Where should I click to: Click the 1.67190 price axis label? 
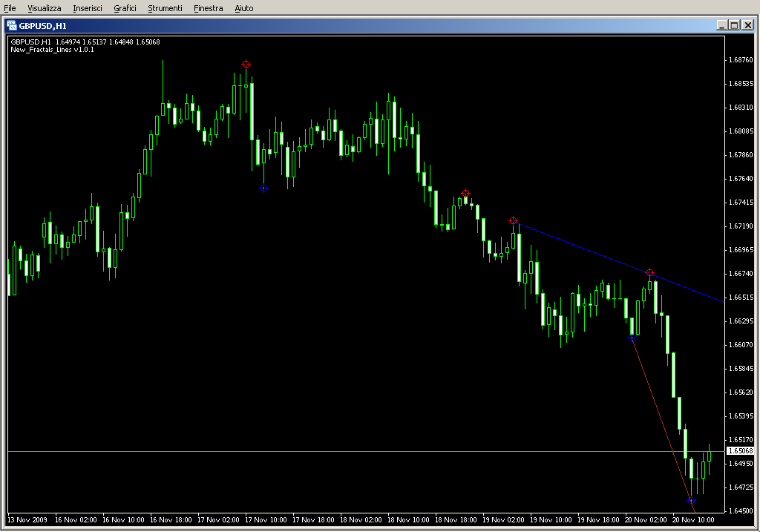741,226
